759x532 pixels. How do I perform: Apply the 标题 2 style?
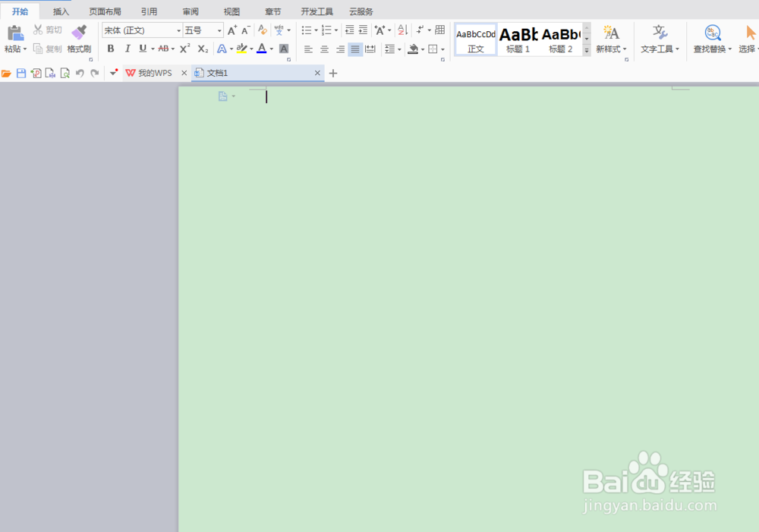[x=561, y=39]
